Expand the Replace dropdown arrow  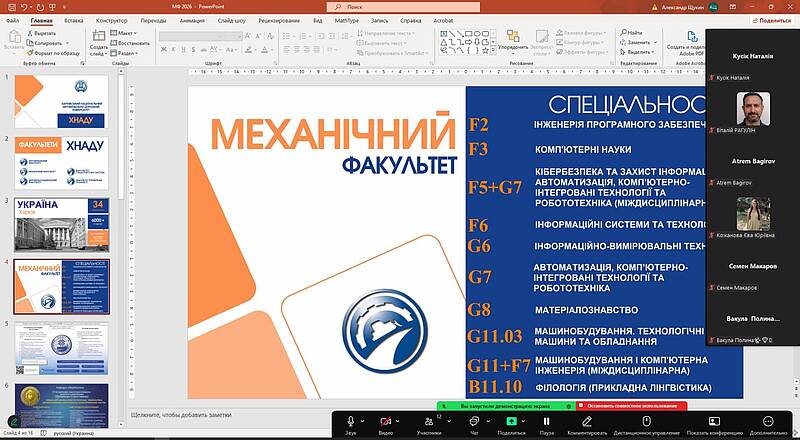tap(655, 43)
